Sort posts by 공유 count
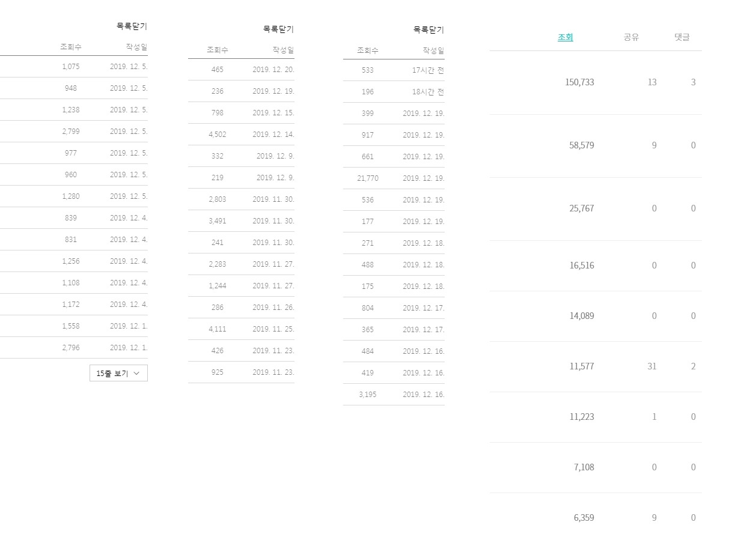756x549 pixels. point(630,37)
